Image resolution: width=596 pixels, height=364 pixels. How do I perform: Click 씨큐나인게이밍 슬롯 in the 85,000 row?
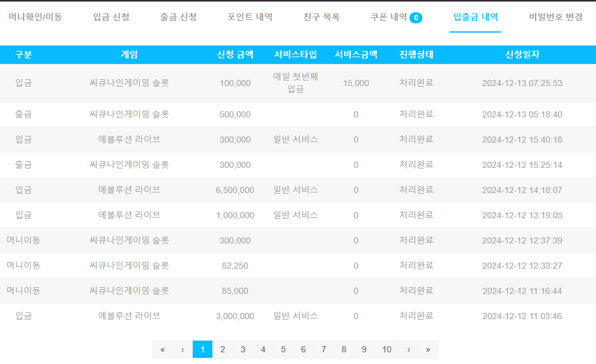pos(129,291)
